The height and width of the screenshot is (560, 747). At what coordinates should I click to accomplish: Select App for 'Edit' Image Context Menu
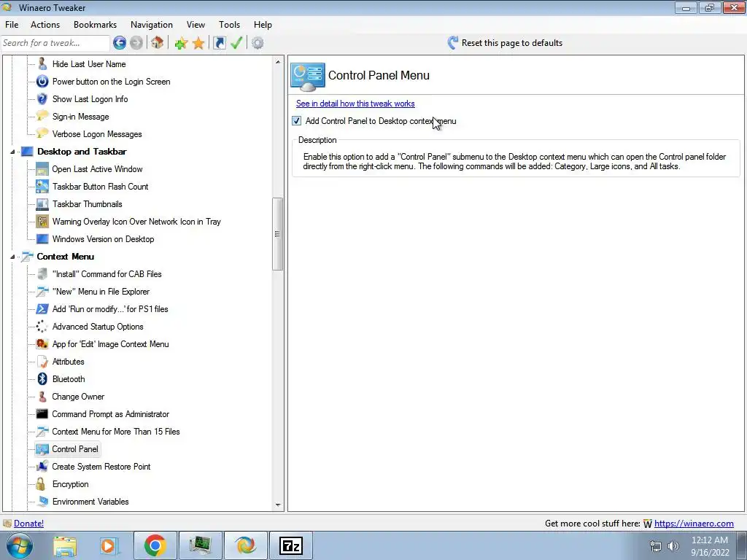[x=111, y=344]
